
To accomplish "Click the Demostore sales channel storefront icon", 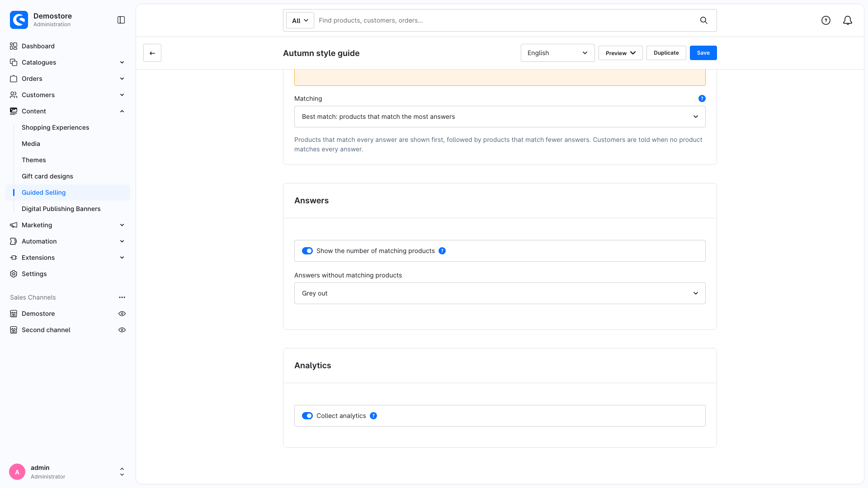I will pos(14,314).
